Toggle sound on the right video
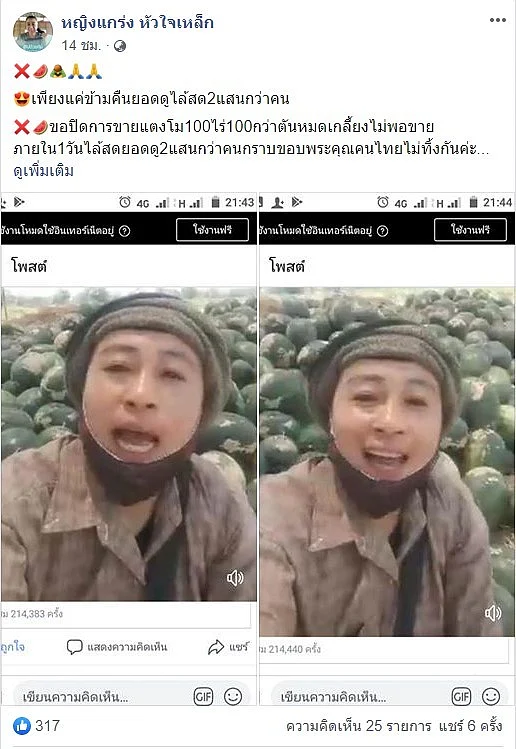516x749 pixels. coord(493,613)
